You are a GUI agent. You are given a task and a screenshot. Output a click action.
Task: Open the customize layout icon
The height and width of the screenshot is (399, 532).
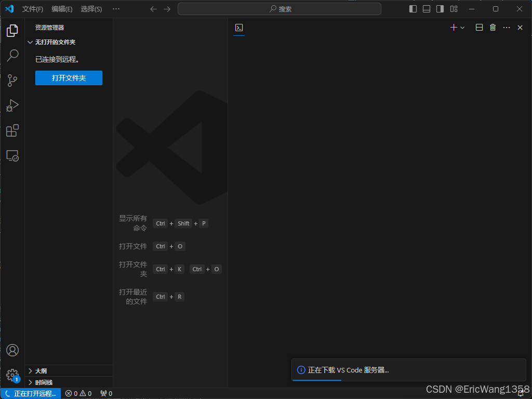454,9
